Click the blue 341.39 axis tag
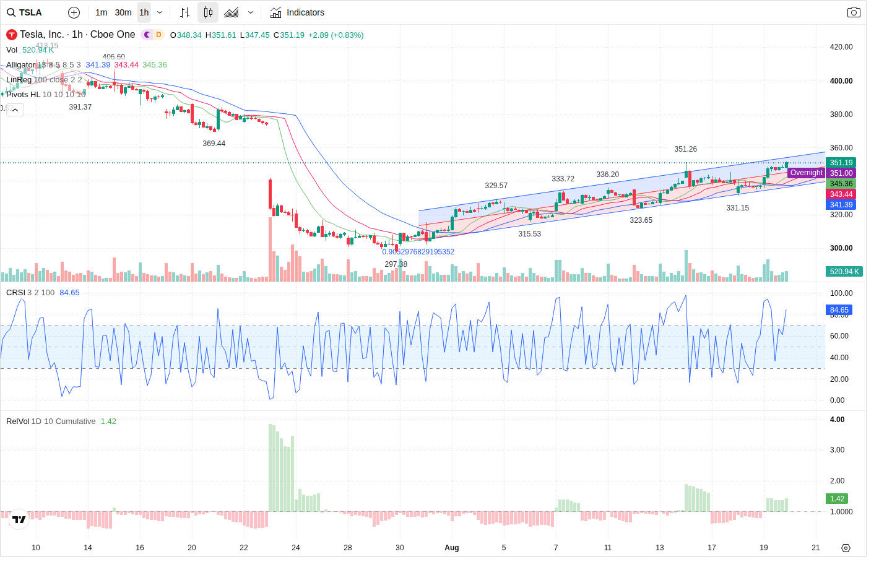This screenshot has width=879, height=588. pos(841,205)
